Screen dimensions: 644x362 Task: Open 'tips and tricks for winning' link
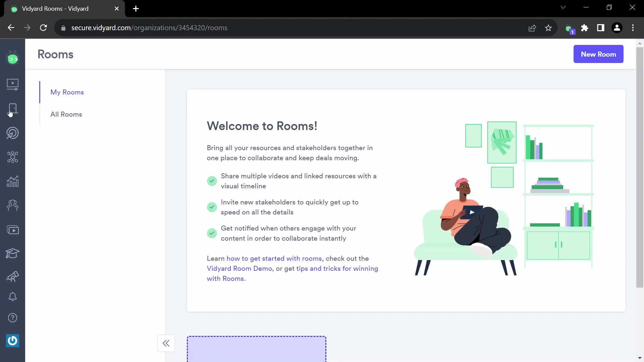click(x=337, y=268)
